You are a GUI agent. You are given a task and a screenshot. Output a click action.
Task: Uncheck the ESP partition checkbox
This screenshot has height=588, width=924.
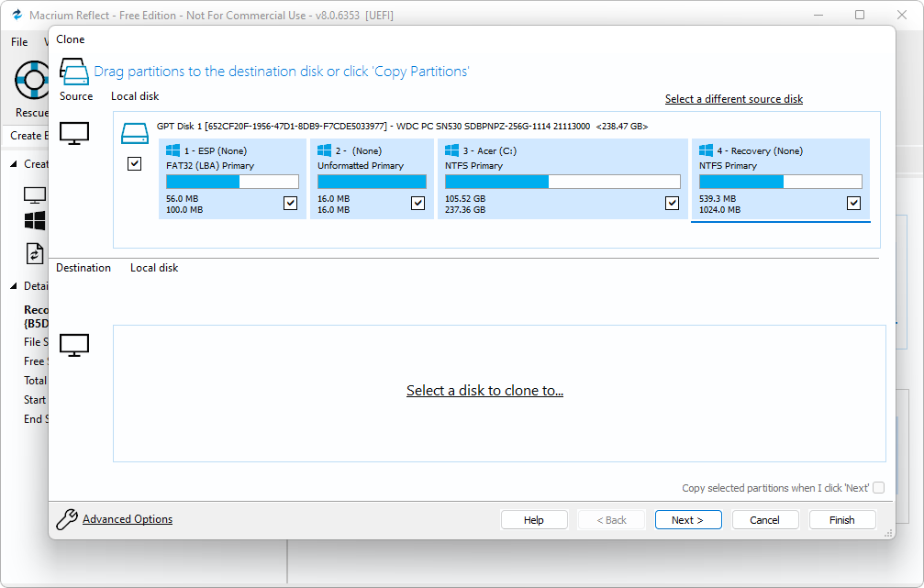tap(290, 203)
